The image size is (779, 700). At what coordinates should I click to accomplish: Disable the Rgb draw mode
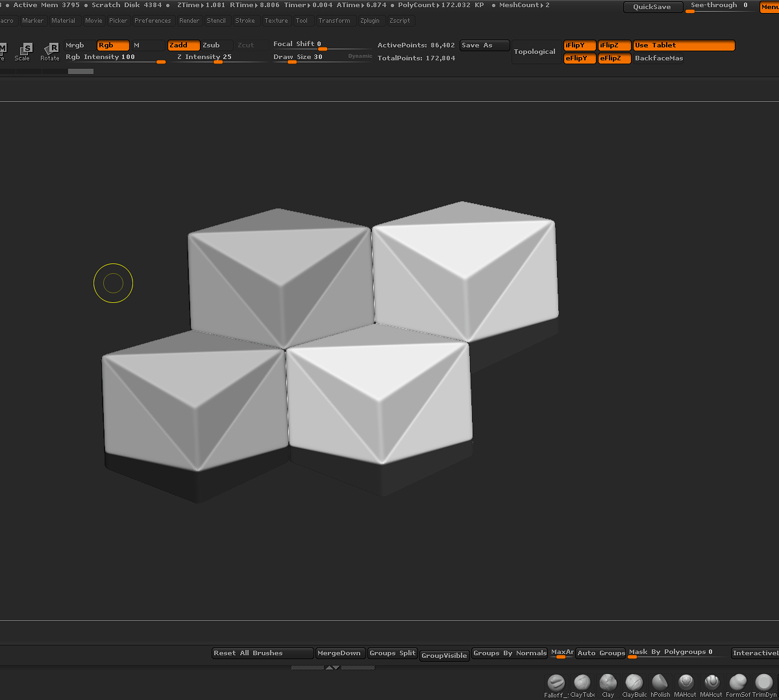point(113,45)
